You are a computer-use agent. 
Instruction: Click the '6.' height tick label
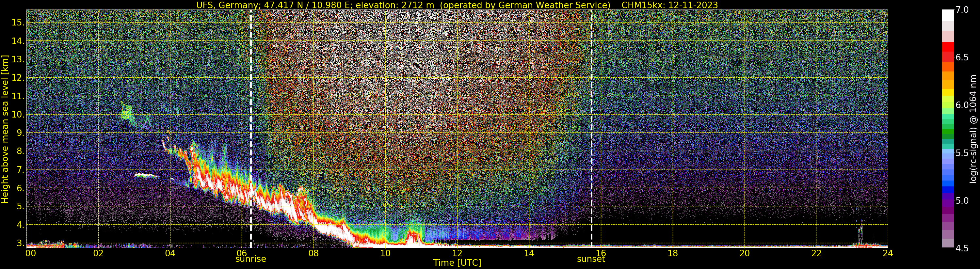21,188
